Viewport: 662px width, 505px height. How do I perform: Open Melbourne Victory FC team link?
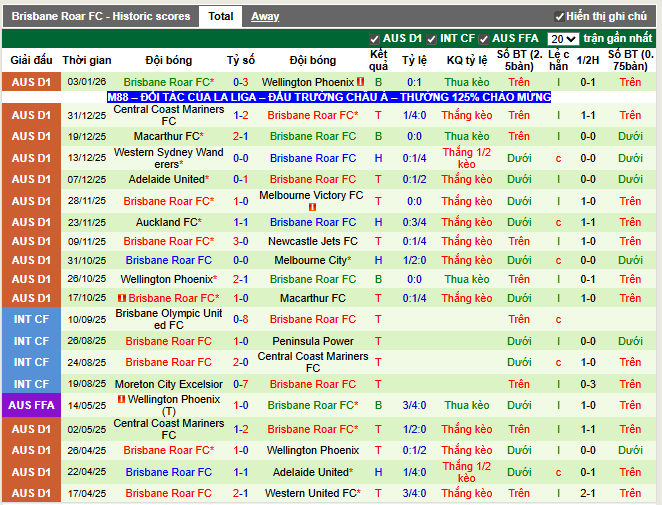pyautogui.click(x=311, y=195)
